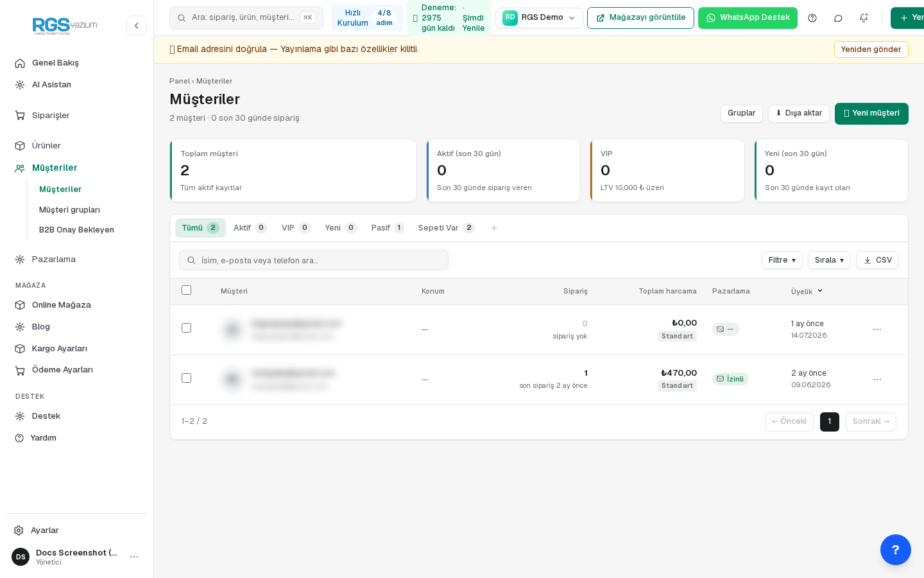Select the customer row with ₺0,00 spending
Screen dimensions: 924x578
pos(187,328)
